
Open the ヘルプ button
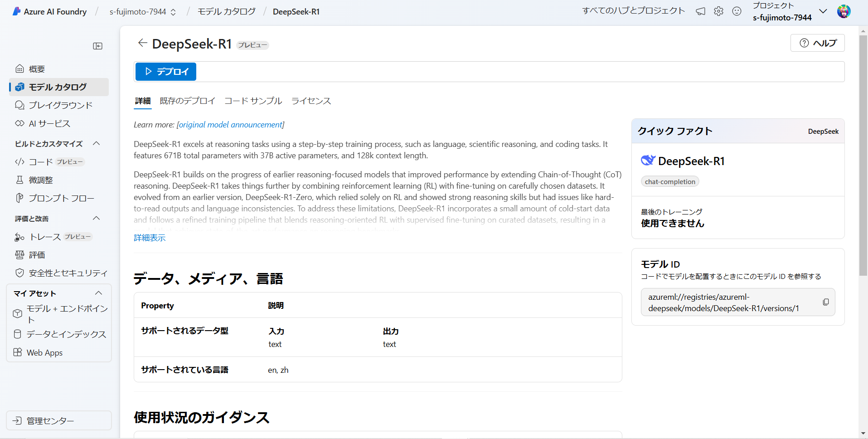tap(817, 43)
